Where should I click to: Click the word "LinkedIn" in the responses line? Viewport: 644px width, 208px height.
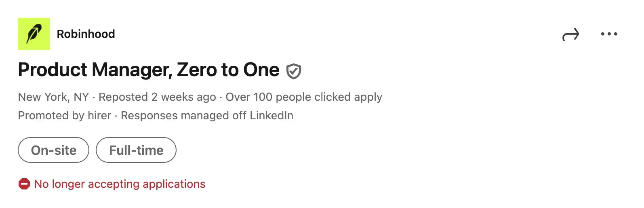[271, 116]
